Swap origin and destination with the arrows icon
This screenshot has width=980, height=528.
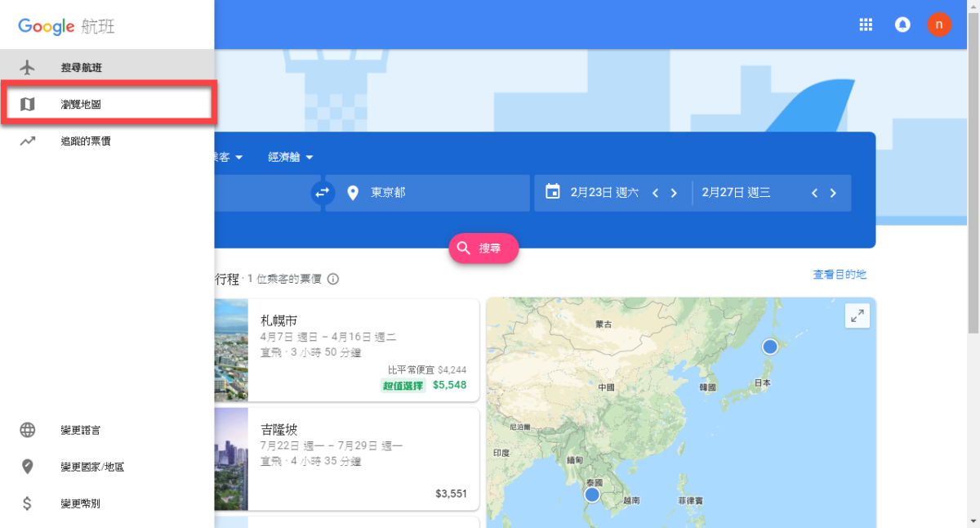point(322,193)
